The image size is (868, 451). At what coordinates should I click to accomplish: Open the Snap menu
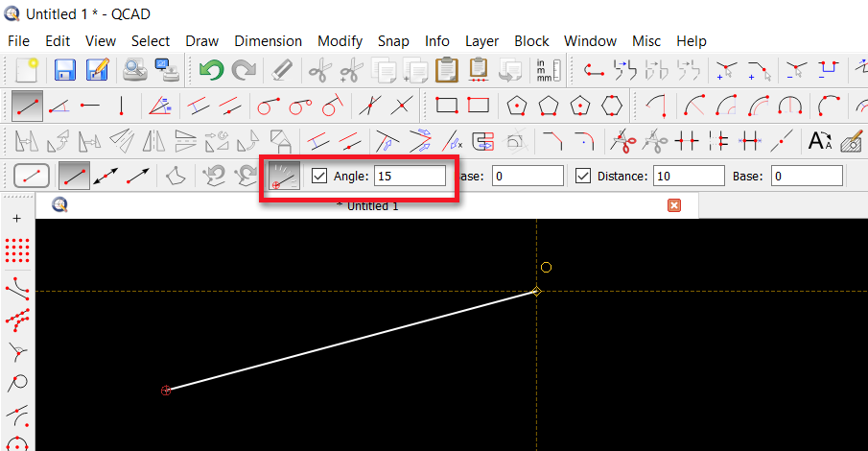393,41
